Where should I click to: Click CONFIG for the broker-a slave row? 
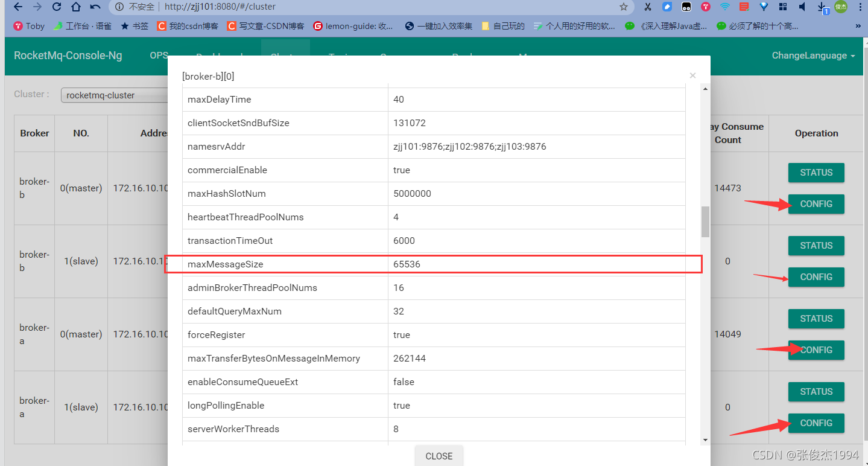tap(816, 423)
